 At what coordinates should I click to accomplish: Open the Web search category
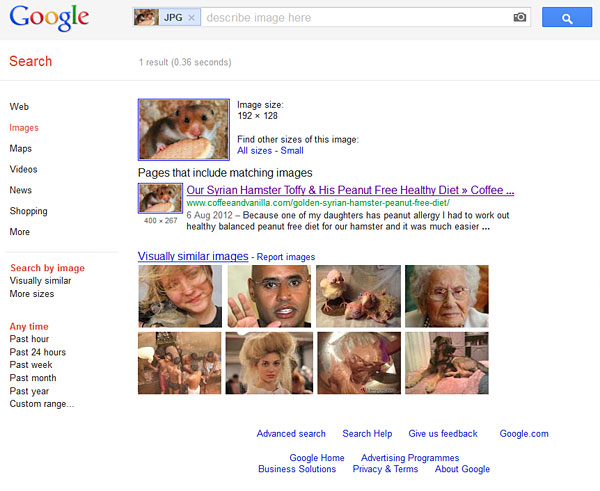[19, 107]
